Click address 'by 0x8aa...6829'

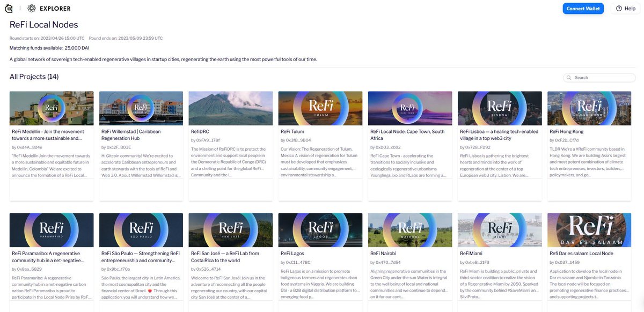(27, 270)
